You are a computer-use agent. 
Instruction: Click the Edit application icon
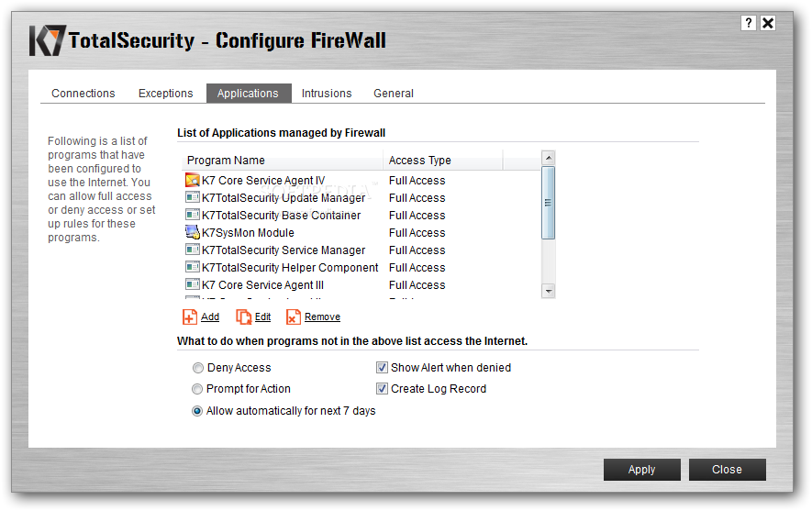243,317
